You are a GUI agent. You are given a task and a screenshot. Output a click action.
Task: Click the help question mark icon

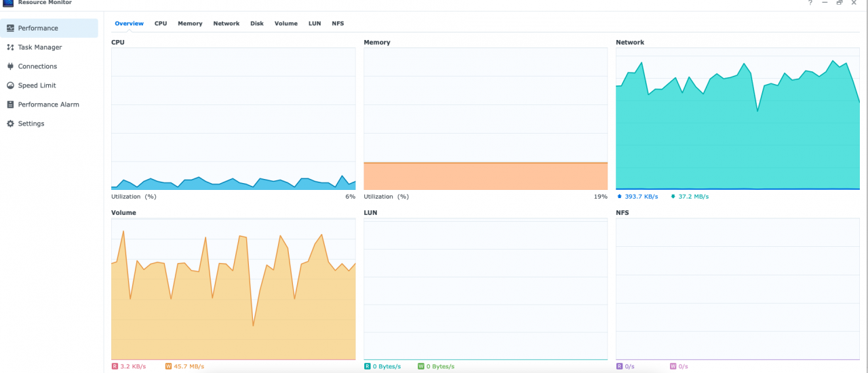[x=810, y=3]
